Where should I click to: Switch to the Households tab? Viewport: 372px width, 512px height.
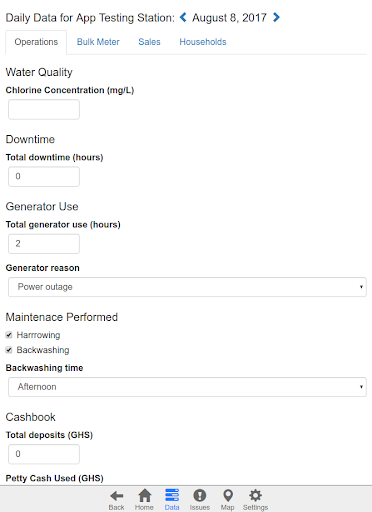click(203, 42)
